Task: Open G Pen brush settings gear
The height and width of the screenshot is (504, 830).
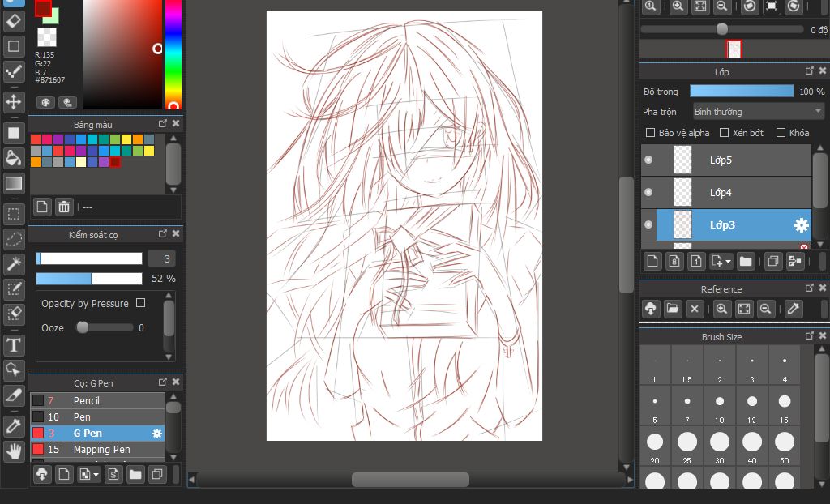Action: (x=156, y=434)
